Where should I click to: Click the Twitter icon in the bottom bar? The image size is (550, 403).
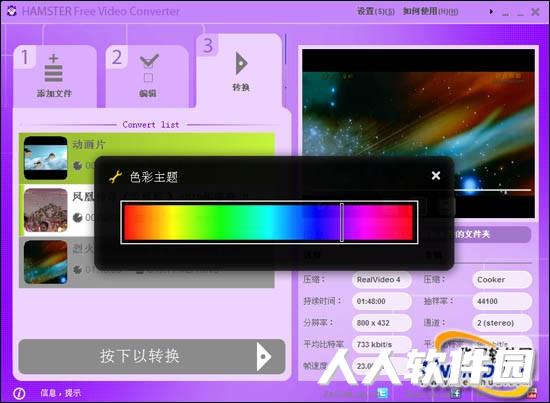tap(382, 394)
